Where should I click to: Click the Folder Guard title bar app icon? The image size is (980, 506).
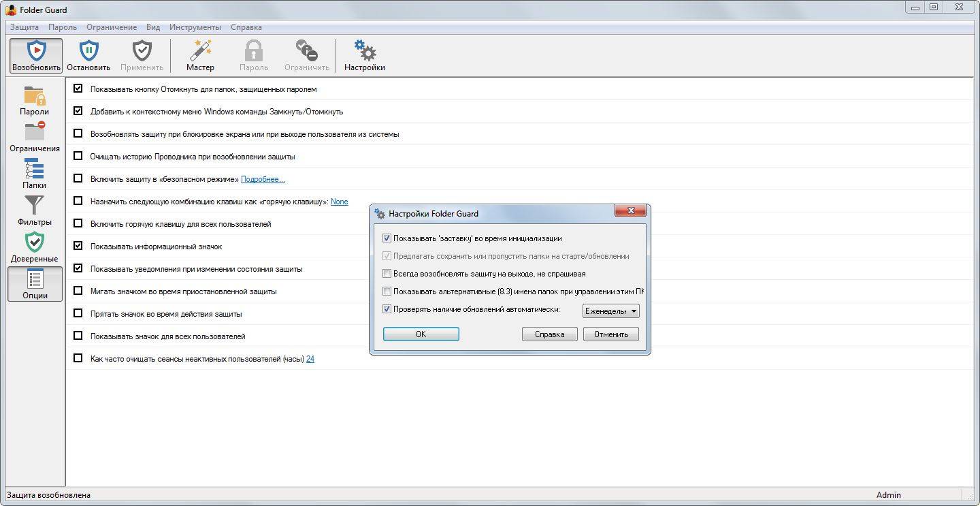pos(10,10)
